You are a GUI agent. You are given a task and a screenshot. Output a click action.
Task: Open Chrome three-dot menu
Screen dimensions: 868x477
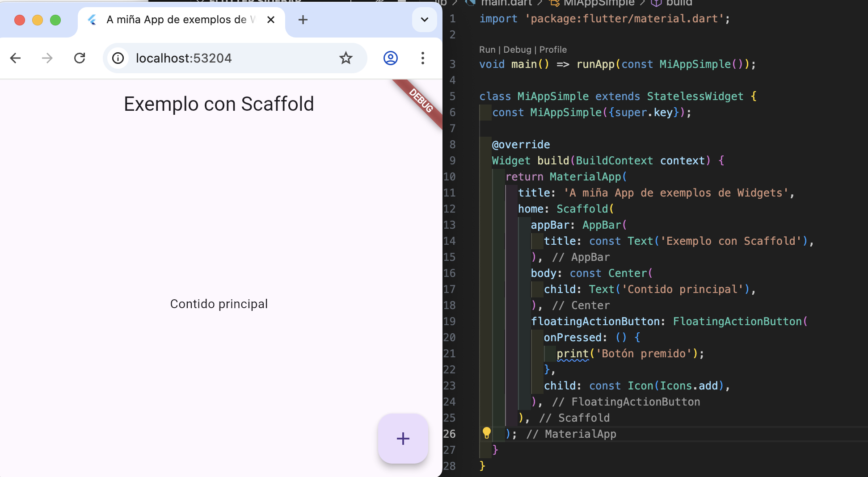422,58
